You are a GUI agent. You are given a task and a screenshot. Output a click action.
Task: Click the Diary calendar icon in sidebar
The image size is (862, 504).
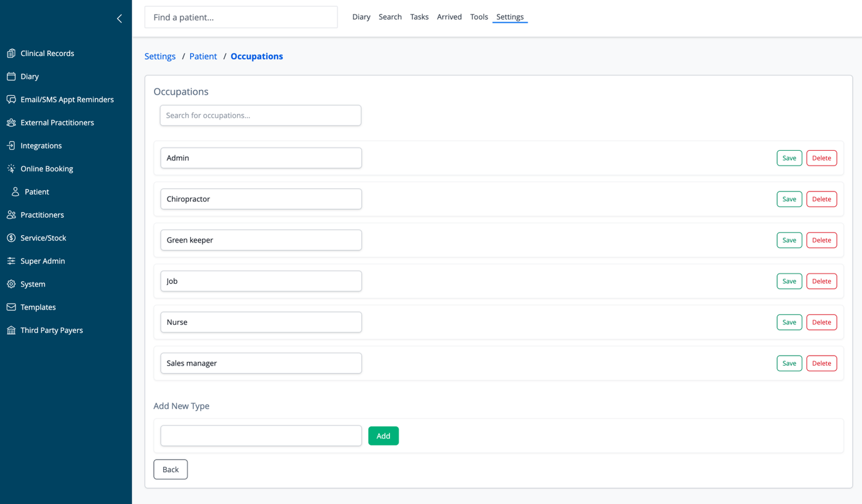[x=11, y=76]
